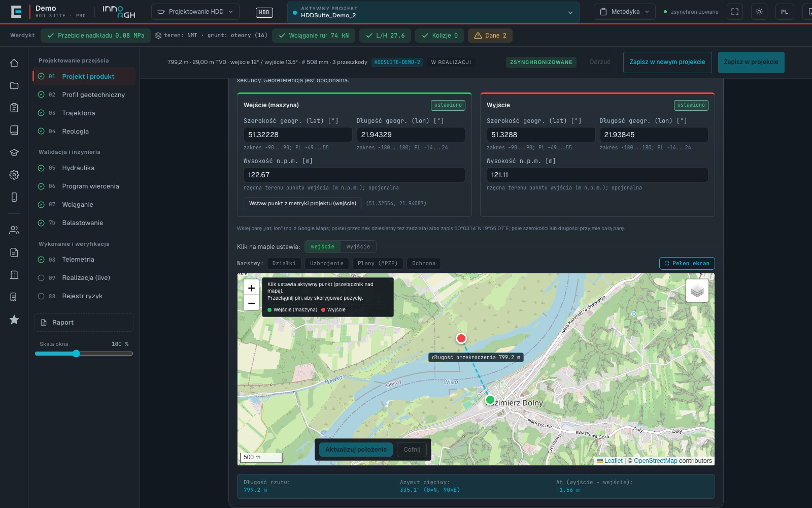Open the Leaflet link

[x=613, y=461]
